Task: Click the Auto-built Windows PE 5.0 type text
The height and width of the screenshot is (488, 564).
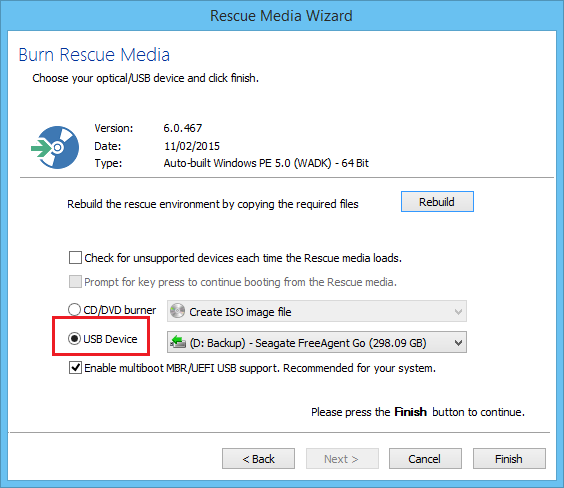Action: (266, 163)
